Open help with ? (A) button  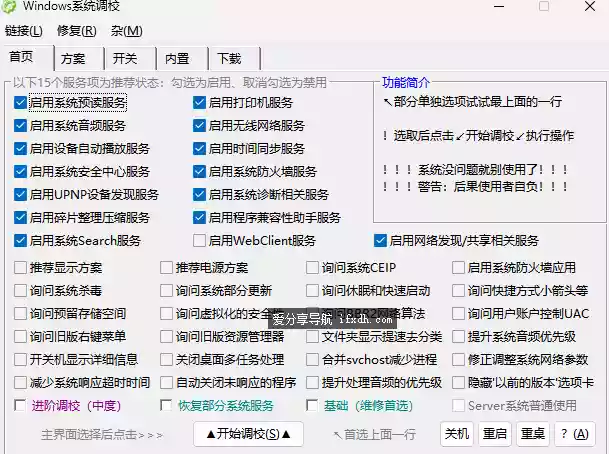click(x=574, y=434)
